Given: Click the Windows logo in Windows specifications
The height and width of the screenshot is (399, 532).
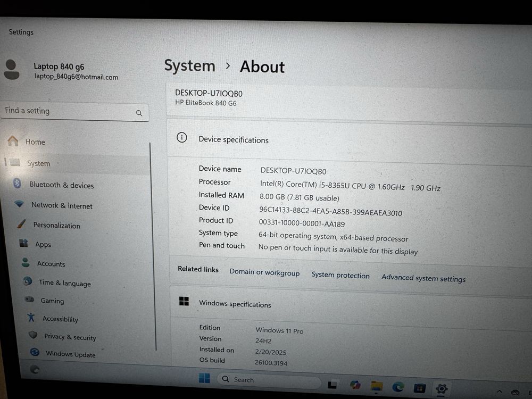Looking at the screenshot, I should tap(184, 301).
